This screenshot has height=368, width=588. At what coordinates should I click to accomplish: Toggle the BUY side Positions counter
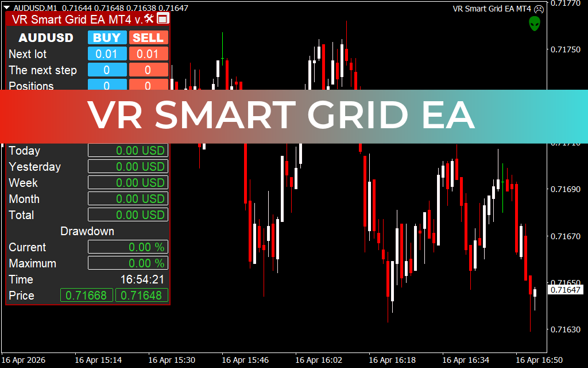click(108, 86)
